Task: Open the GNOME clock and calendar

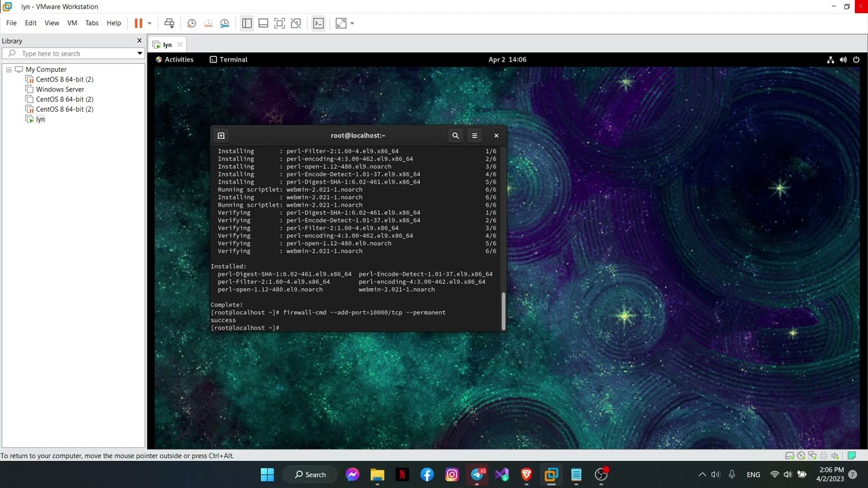Action: pos(507,60)
